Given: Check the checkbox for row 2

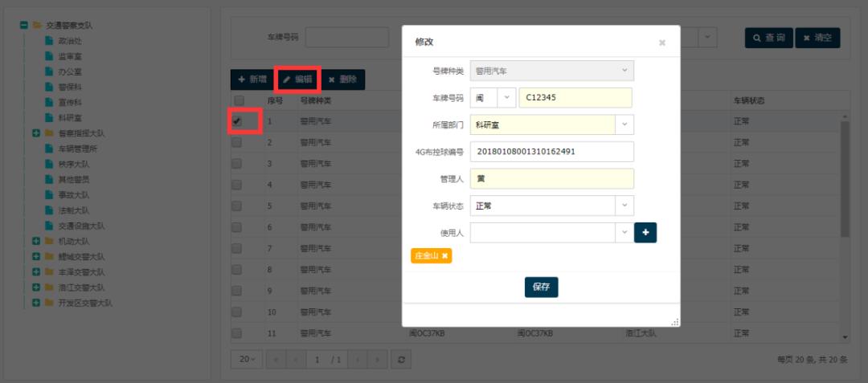Looking at the screenshot, I should point(237,143).
